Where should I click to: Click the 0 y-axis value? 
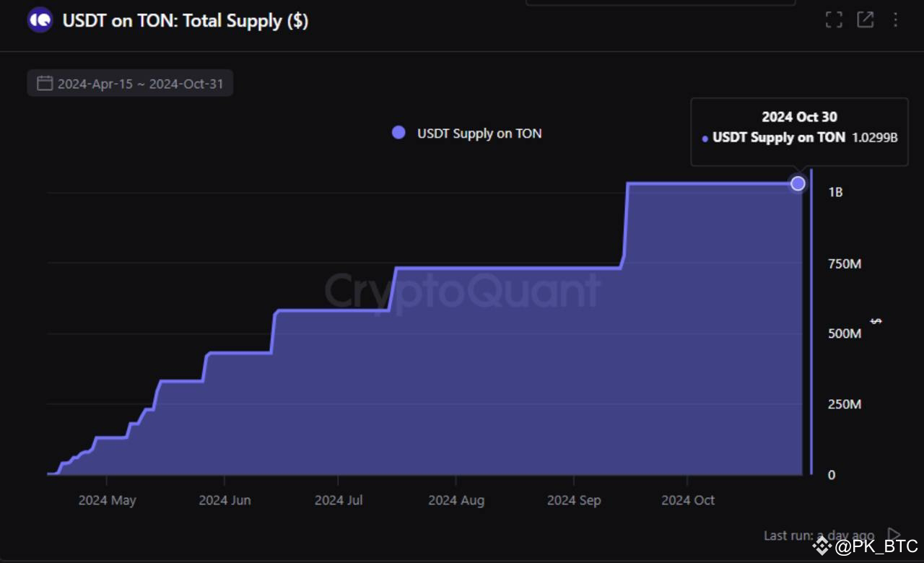click(832, 475)
